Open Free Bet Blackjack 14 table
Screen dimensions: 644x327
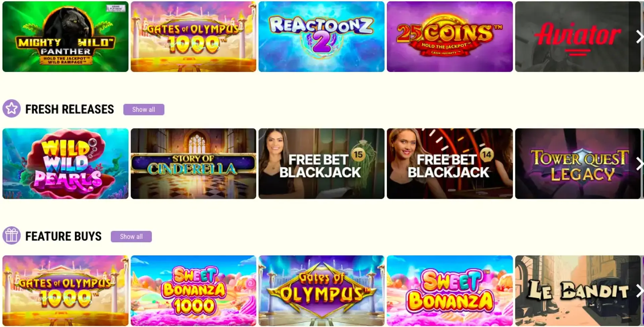(450, 163)
